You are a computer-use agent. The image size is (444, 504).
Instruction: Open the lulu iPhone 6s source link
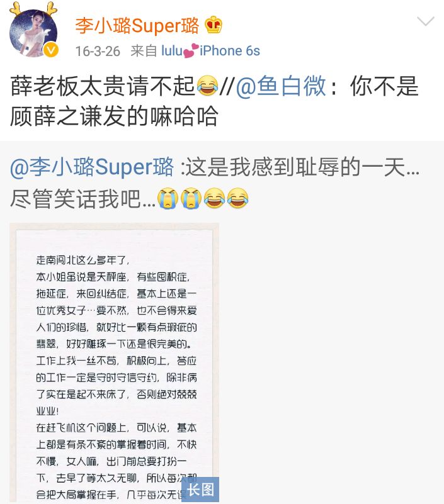click(x=210, y=51)
